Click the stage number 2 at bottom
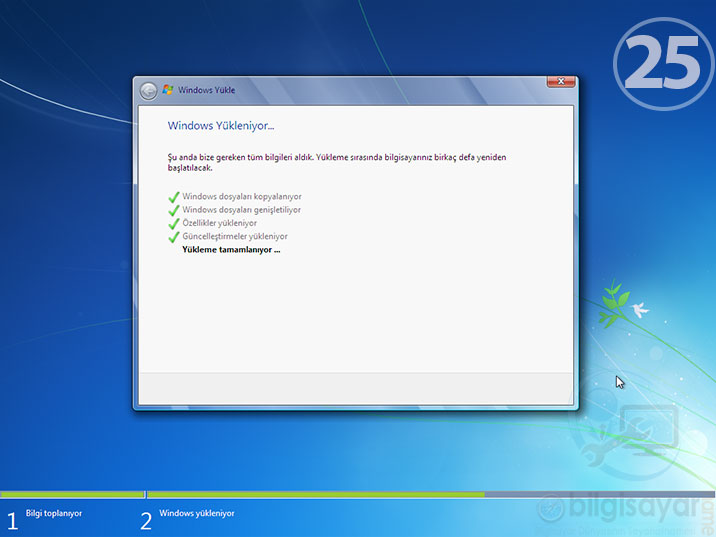Image resolution: width=716 pixels, height=537 pixels. coord(146,521)
